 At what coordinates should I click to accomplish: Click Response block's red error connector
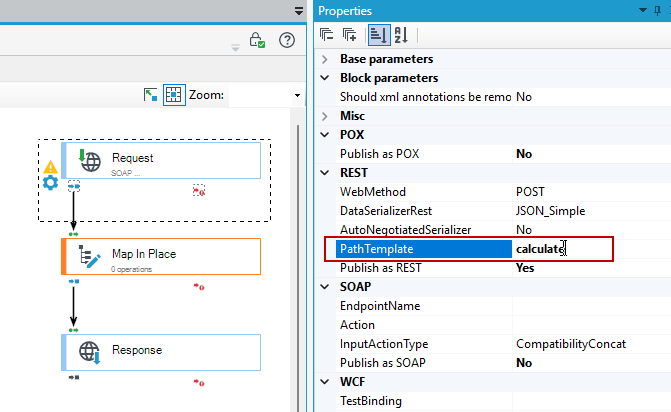[x=199, y=382]
